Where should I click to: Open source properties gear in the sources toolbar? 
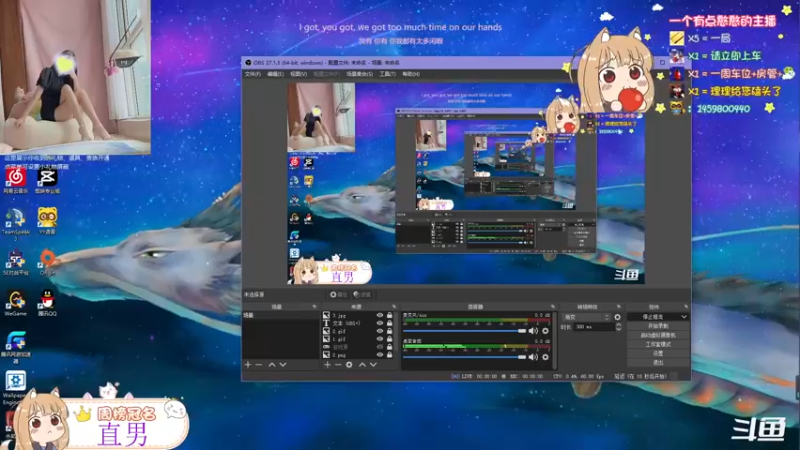click(349, 365)
